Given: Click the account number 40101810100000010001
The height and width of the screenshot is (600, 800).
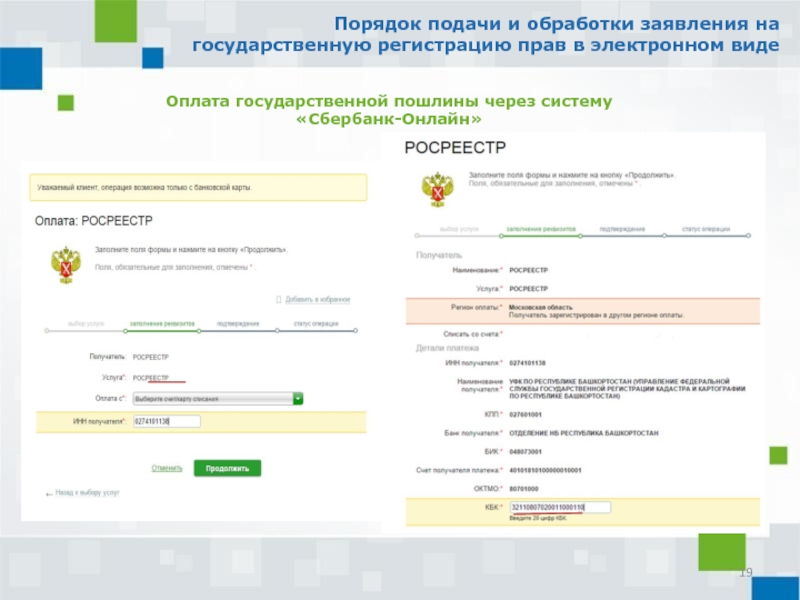Looking at the screenshot, I should [545, 470].
